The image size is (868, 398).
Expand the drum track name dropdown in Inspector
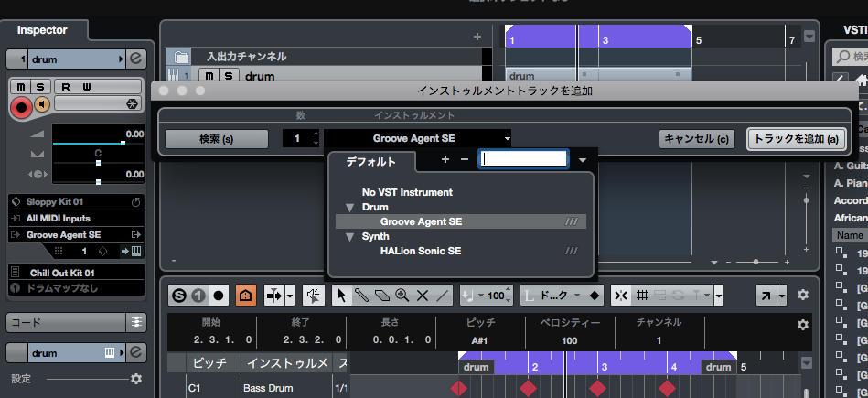point(122,59)
